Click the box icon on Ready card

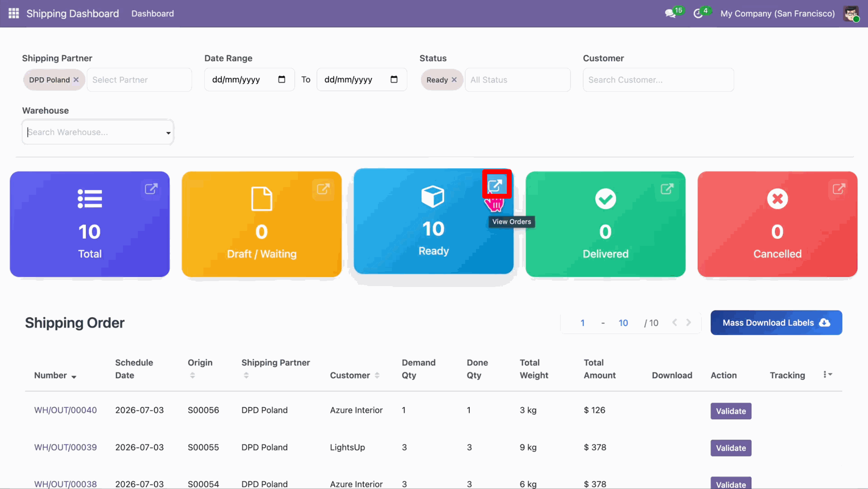coord(433,197)
